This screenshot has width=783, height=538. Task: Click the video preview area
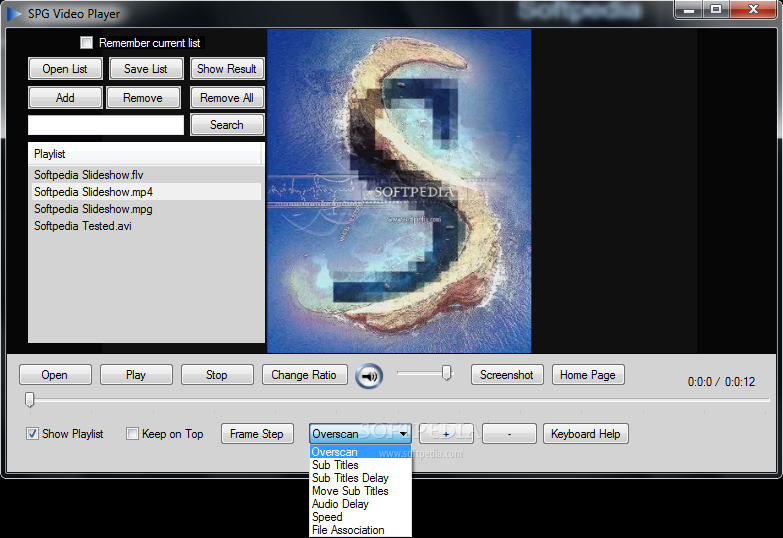click(399, 191)
